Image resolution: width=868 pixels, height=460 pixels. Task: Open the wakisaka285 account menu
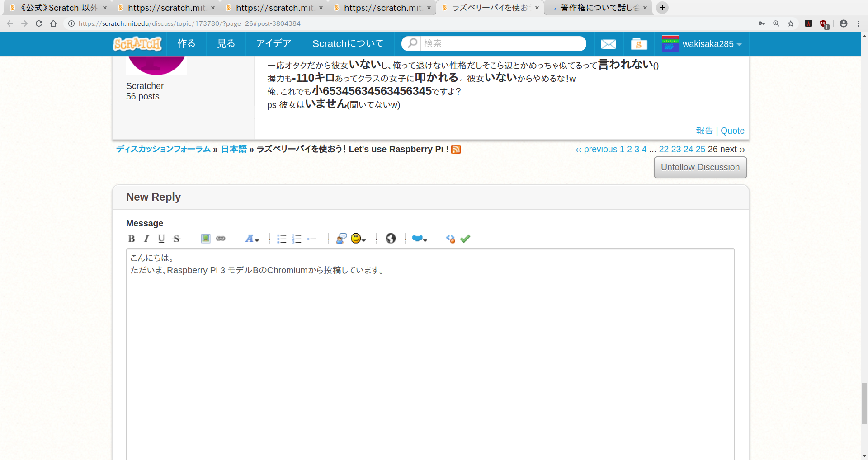click(x=702, y=44)
